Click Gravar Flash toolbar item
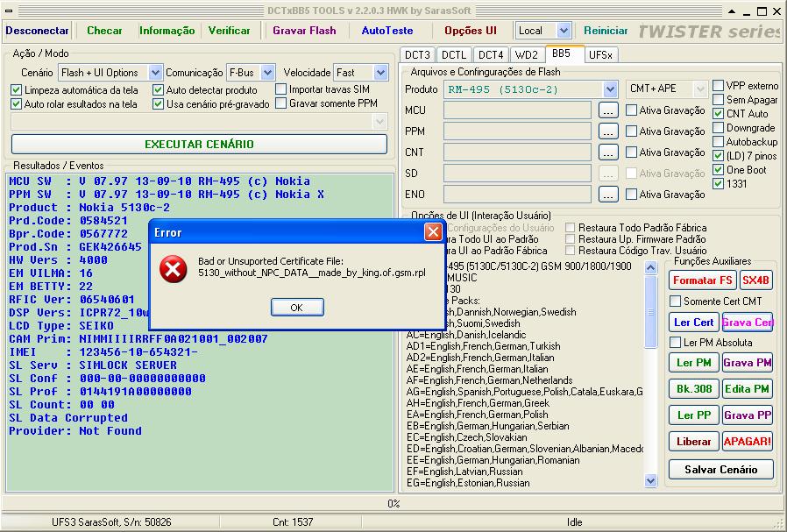This screenshot has width=787, height=532. (x=305, y=31)
